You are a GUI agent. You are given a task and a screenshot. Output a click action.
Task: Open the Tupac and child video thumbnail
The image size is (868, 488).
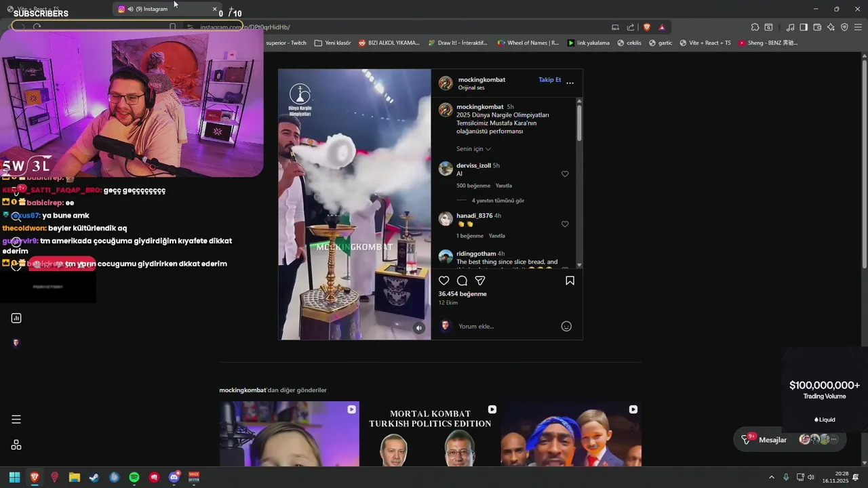point(571,434)
